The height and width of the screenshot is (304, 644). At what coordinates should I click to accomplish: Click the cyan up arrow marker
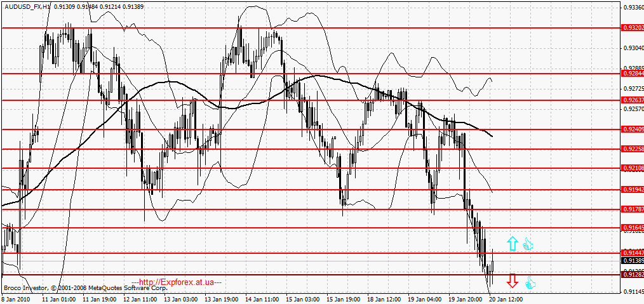tap(512, 244)
